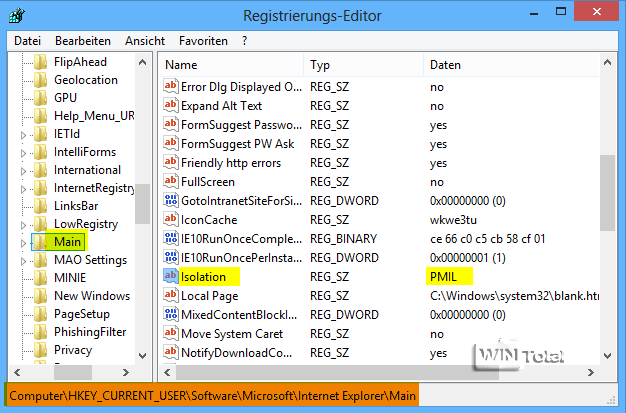The image size is (626, 413).
Task: Open the ? help menu
Action: pos(244,41)
